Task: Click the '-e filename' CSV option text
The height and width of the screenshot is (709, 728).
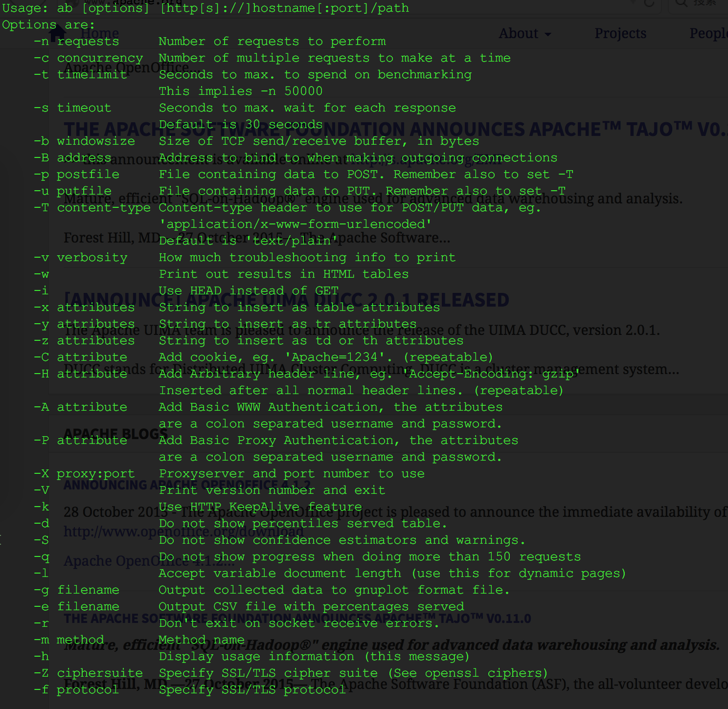Action: pos(76,607)
